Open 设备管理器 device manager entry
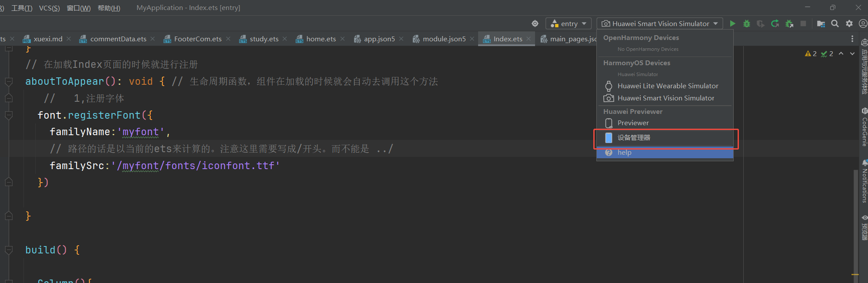 pos(665,137)
